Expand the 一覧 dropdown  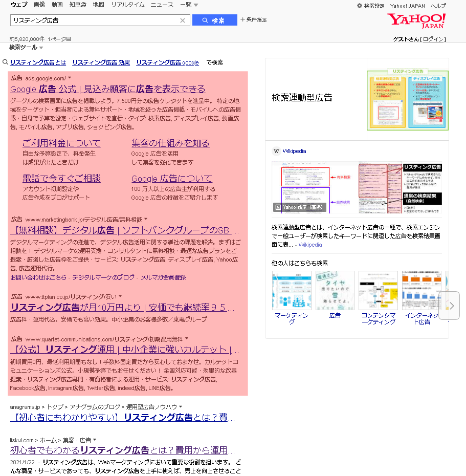(x=189, y=5)
